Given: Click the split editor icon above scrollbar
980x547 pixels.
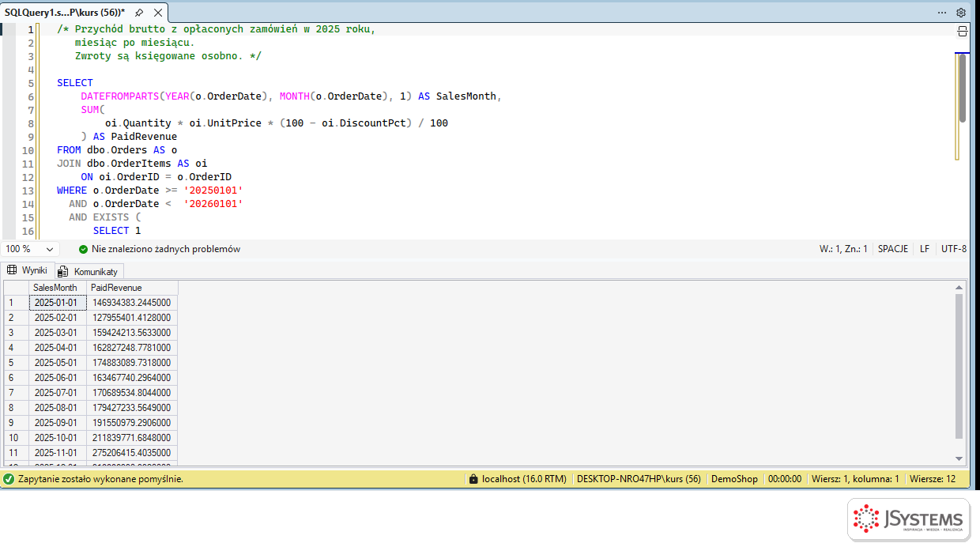Looking at the screenshot, I should tap(962, 32).
